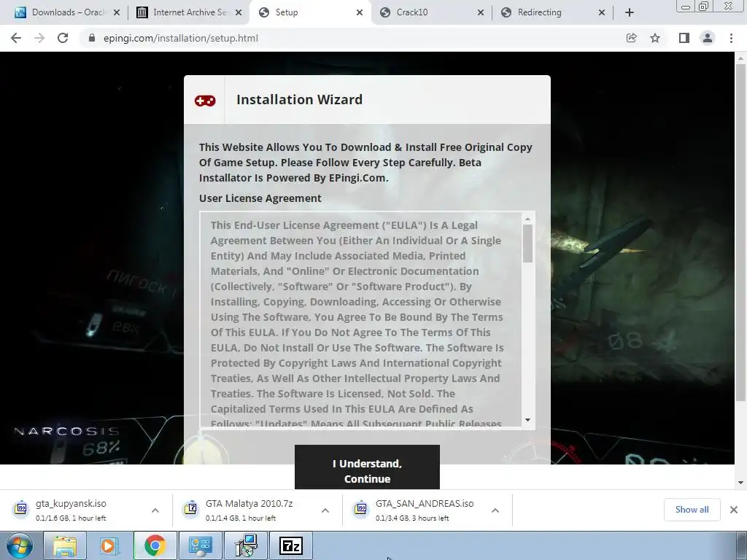Click EULA scrollbar up arrow
The width and height of the screenshot is (747, 560).
[x=527, y=219]
